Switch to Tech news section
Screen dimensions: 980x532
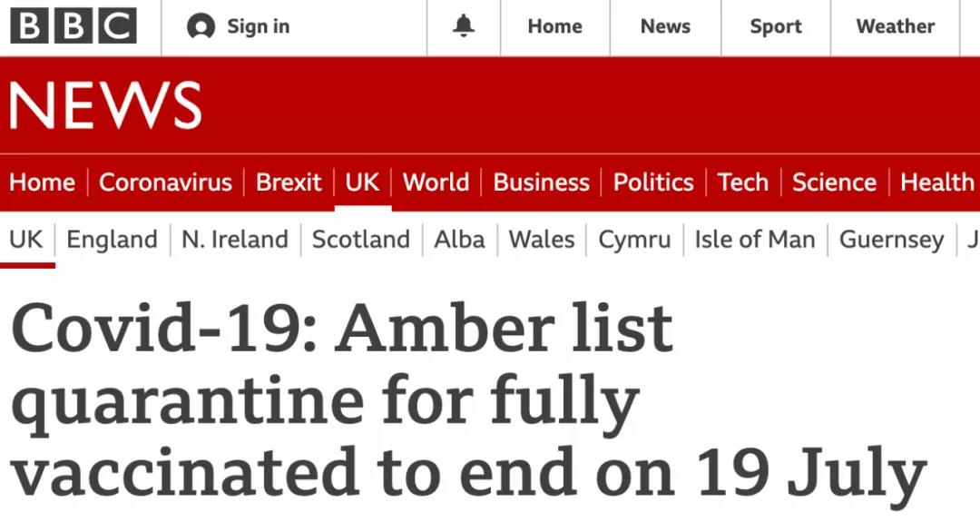742,182
